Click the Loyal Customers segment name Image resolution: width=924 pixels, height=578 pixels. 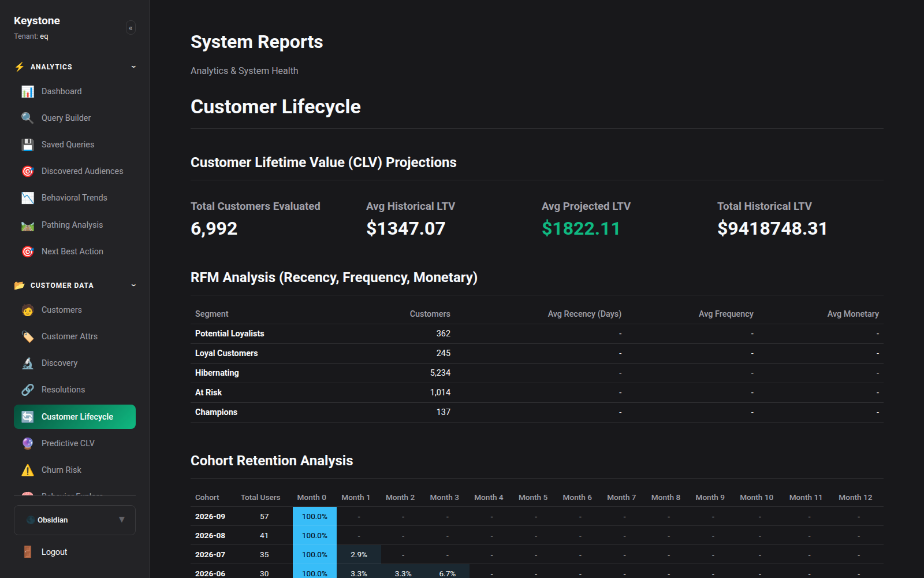(226, 353)
